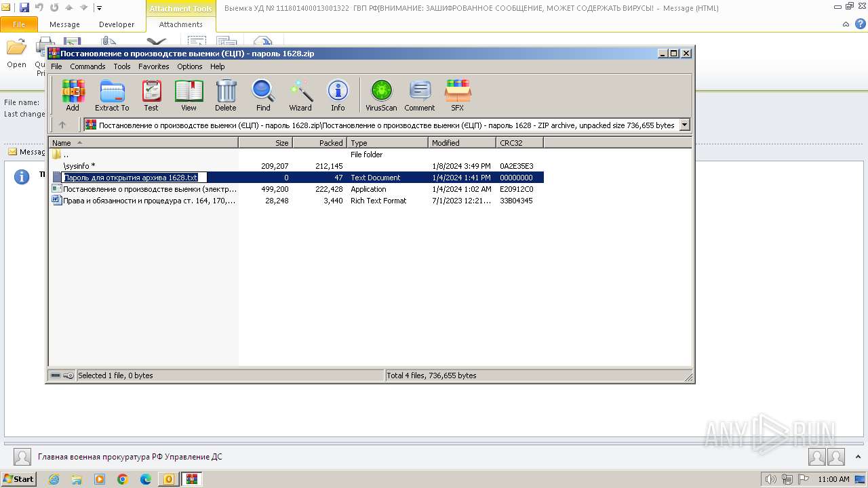Expand the WinRAR address path dropdown
This screenshot has height=488, width=868.
coord(684,125)
